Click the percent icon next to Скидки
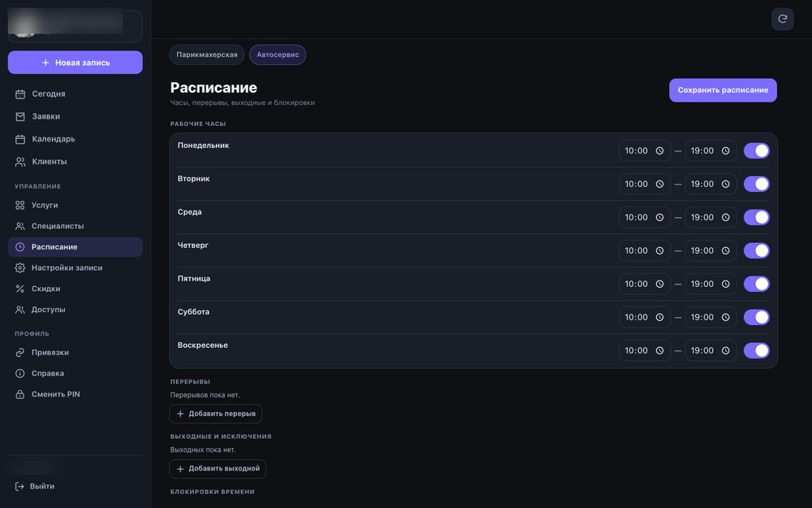The width and height of the screenshot is (812, 508). click(x=19, y=289)
